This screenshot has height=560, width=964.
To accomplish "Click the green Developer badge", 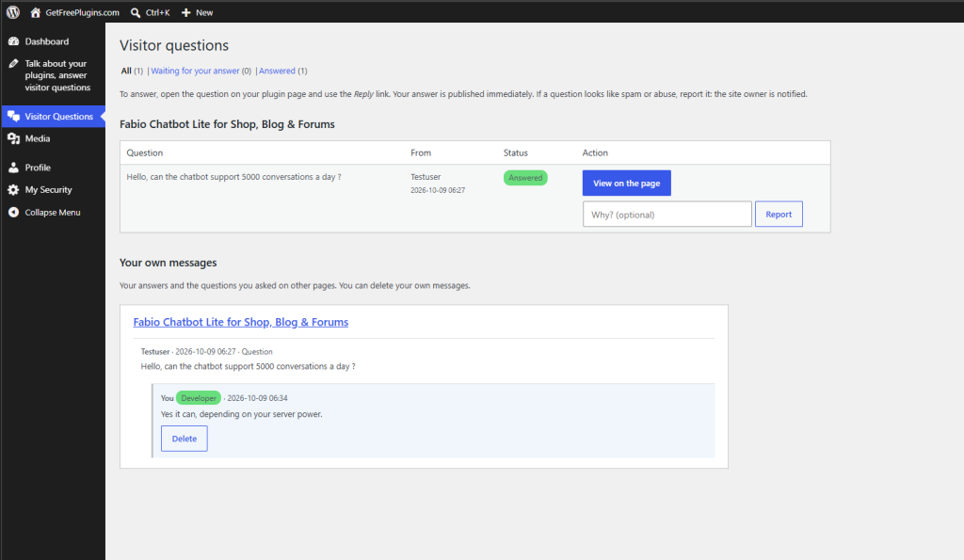I will [199, 398].
